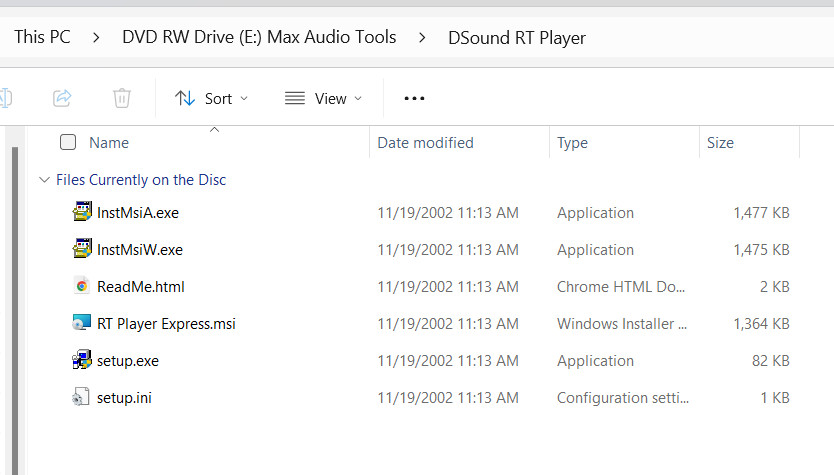Sort by the Date modified column header
The image size is (834, 475).
pos(426,143)
